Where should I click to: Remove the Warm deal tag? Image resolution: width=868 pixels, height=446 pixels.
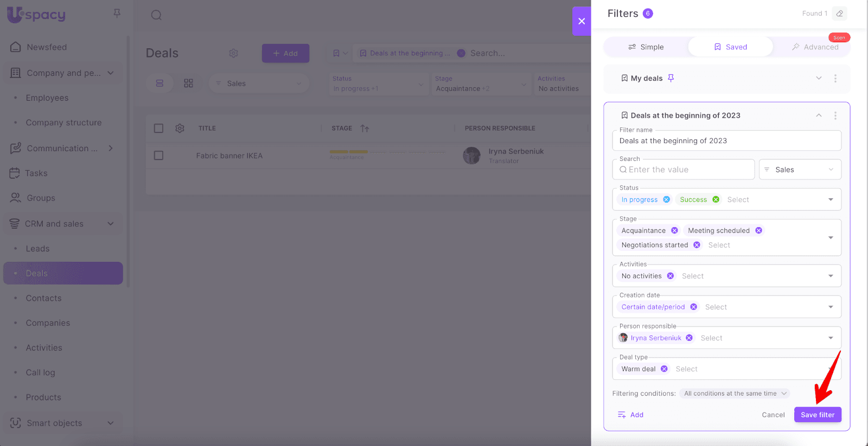(664, 369)
